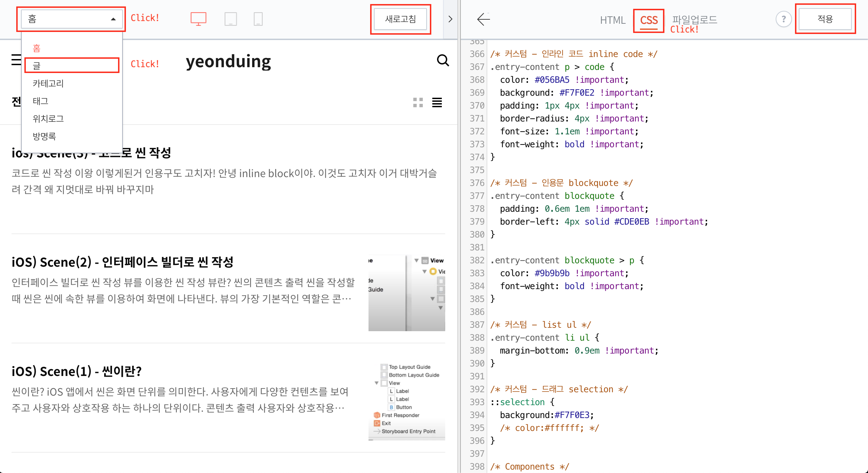Switch to tablet preview mode

coord(230,19)
